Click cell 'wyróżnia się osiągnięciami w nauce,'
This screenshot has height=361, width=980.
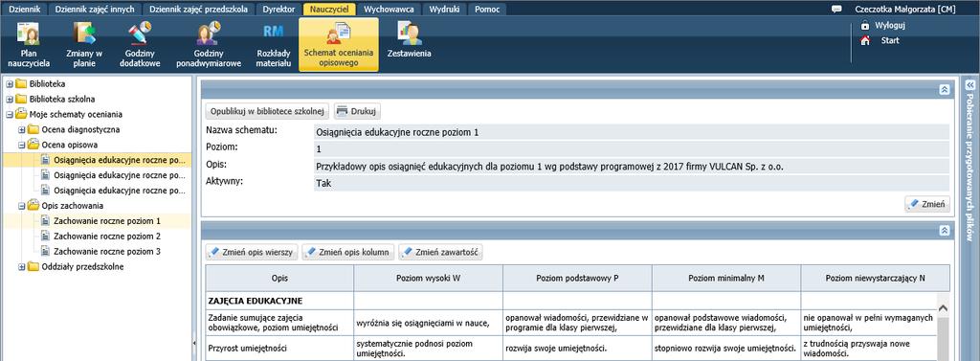428,323
